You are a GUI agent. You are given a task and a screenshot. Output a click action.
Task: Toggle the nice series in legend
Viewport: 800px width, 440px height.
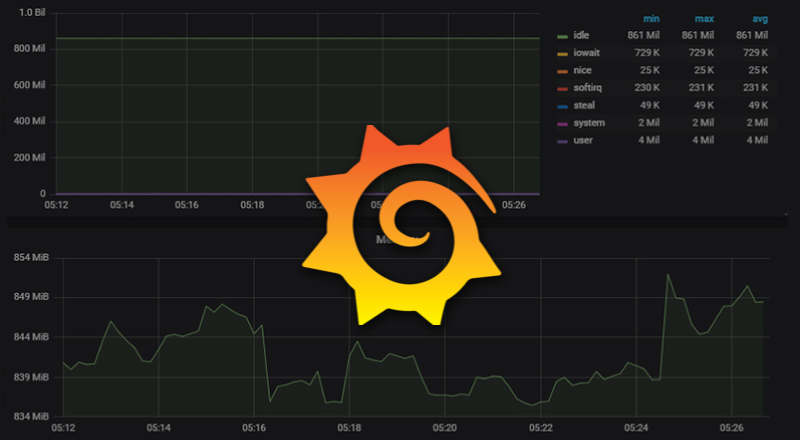coord(582,70)
